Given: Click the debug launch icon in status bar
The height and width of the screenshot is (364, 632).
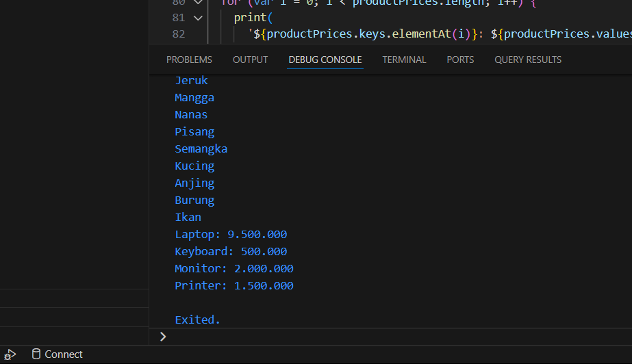Looking at the screenshot, I should pyautogui.click(x=10, y=354).
